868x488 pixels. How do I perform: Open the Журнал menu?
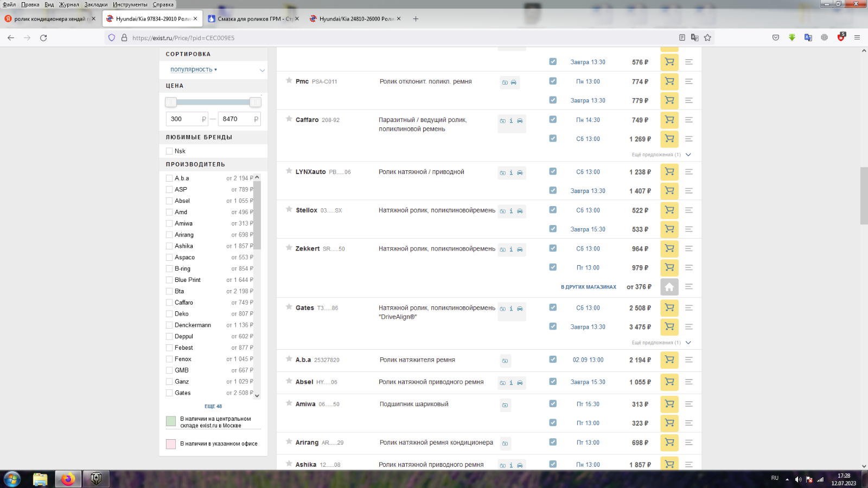pos(69,4)
